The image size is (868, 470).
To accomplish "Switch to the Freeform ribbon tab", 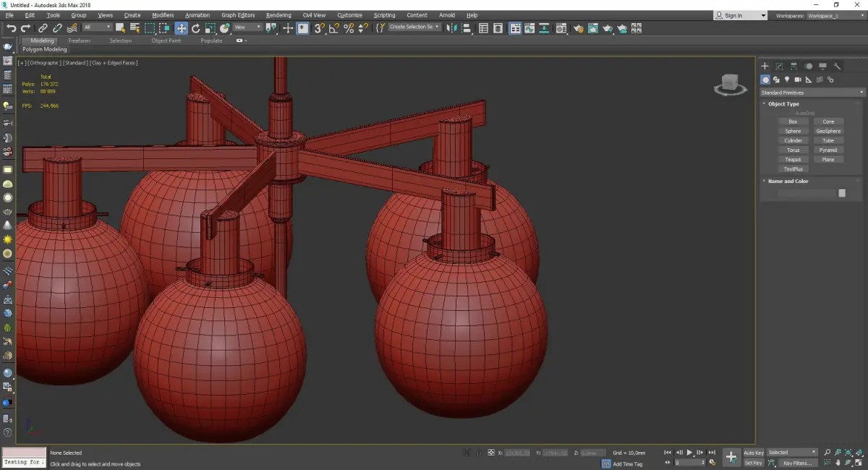I will click(79, 40).
